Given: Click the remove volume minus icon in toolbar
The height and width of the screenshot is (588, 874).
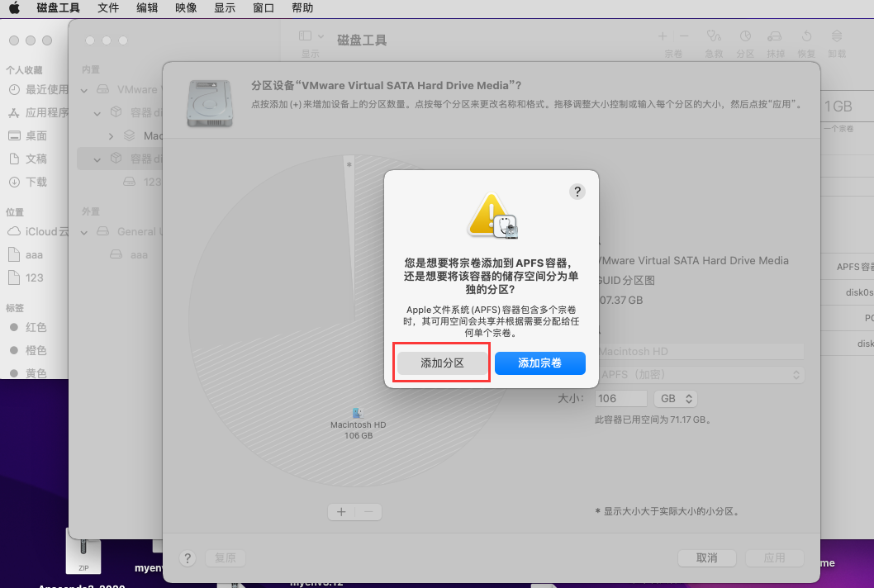Looking at the screenshot, I should 684,36.
